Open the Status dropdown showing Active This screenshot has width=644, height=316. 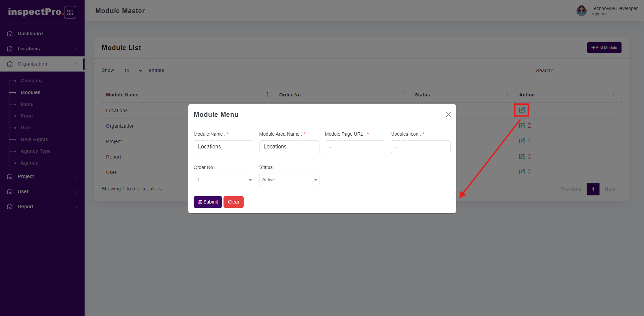[289, 180]
